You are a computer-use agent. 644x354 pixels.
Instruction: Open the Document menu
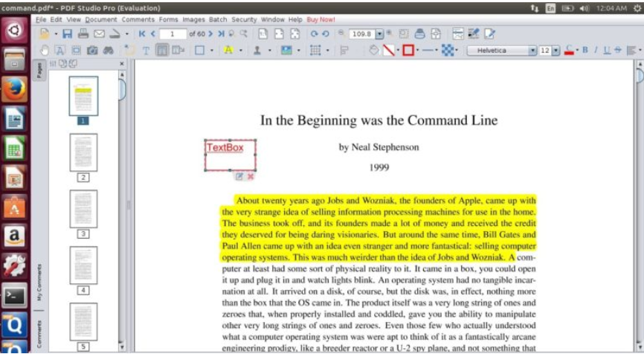101,19
